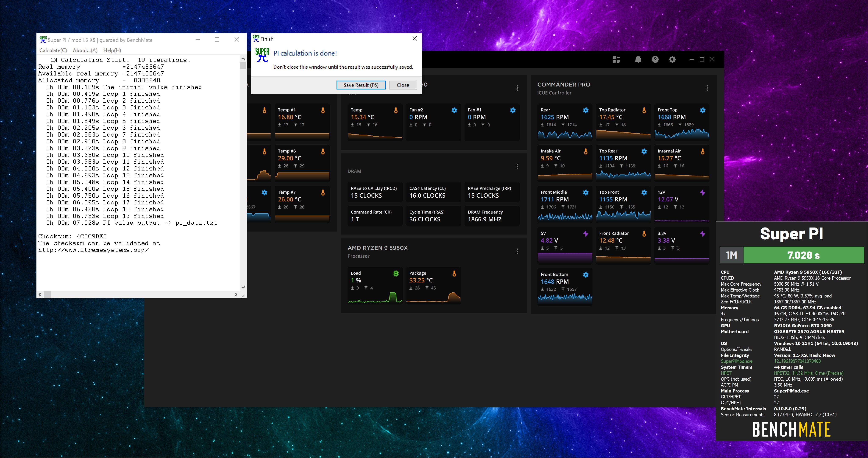Click Front Middle fan gear icon

click(x=586, y=193)
